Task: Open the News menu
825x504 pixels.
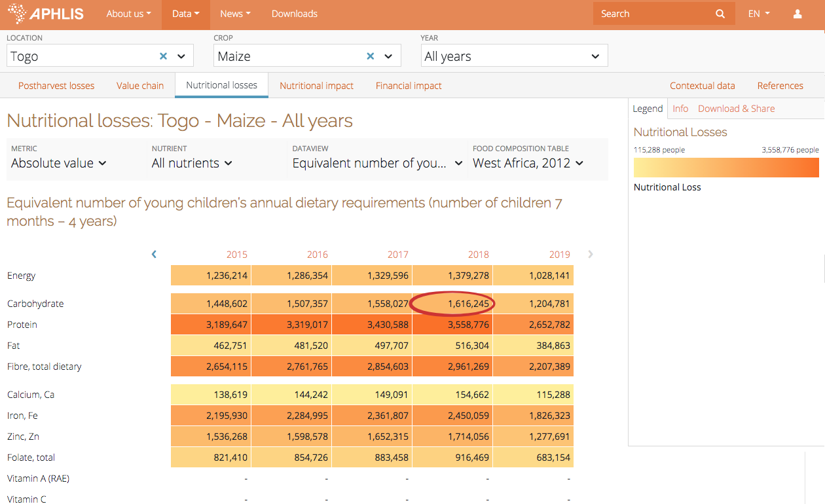Action: click(x=236, y=14)
